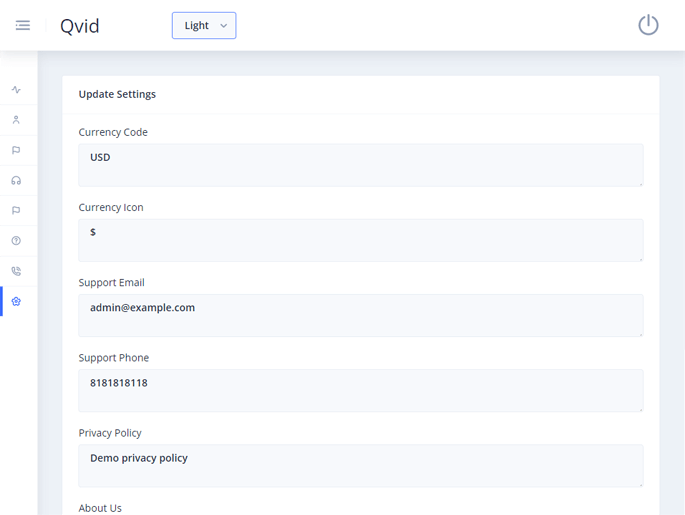Select the Support Phone text field
The width and height of the screenshot is (685, 515).
[x=360, y=390]
